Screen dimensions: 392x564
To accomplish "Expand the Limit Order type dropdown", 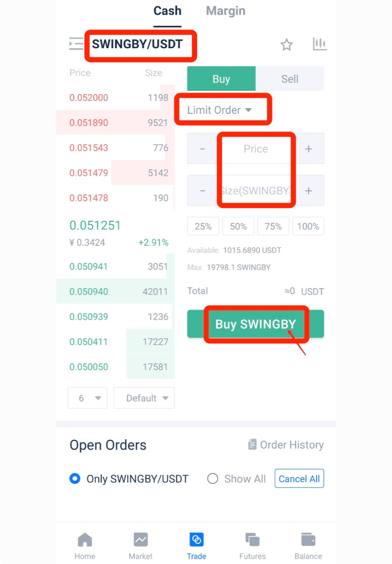I will pos(220,110).
